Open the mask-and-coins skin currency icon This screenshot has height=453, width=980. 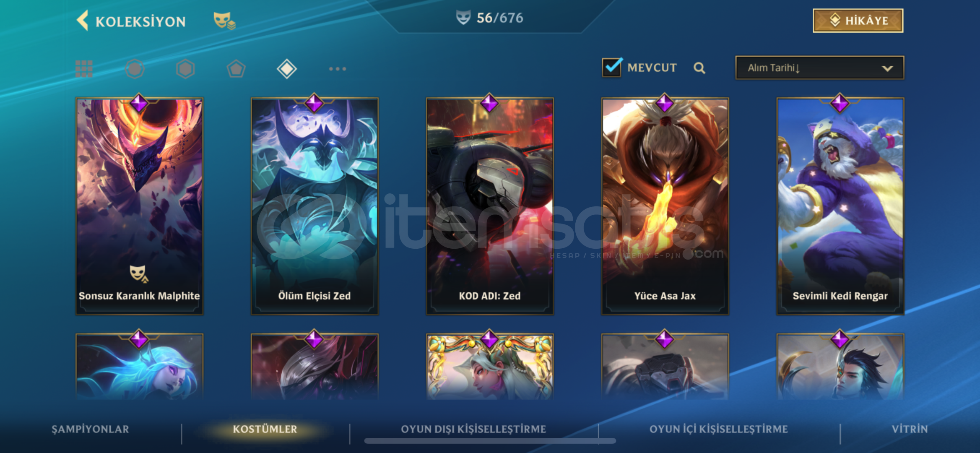224,21
